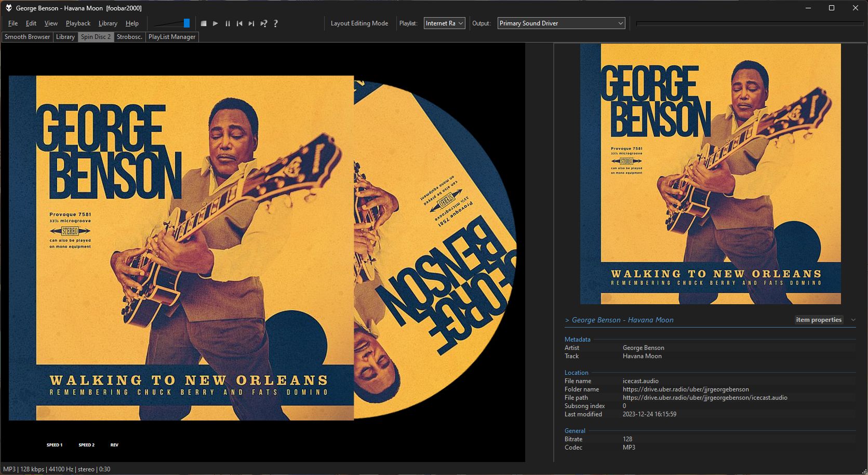
Task: Click the album cover art in right panel
Action: coord(710,173)
